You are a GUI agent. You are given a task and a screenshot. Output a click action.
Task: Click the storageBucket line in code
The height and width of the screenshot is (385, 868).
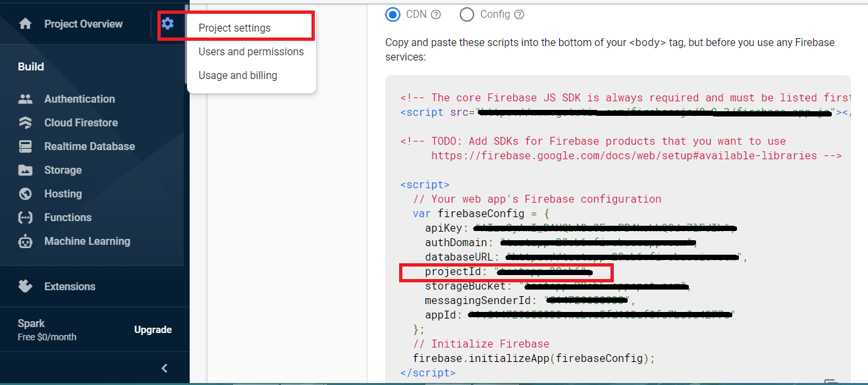558,286
